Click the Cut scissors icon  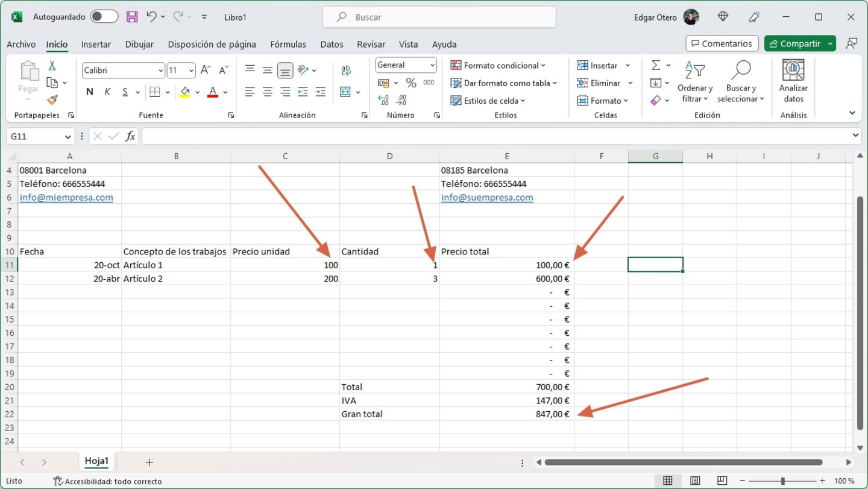[52, 66]
